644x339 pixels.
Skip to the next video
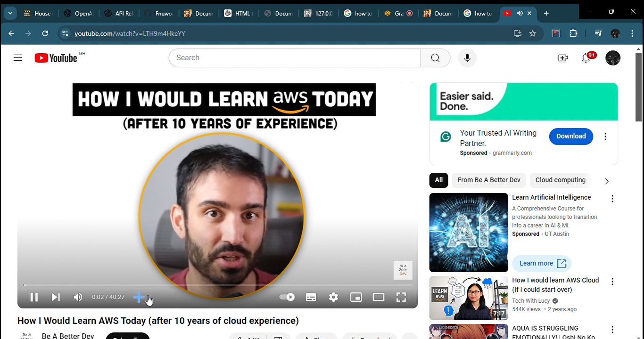click(x=56, y=297)
